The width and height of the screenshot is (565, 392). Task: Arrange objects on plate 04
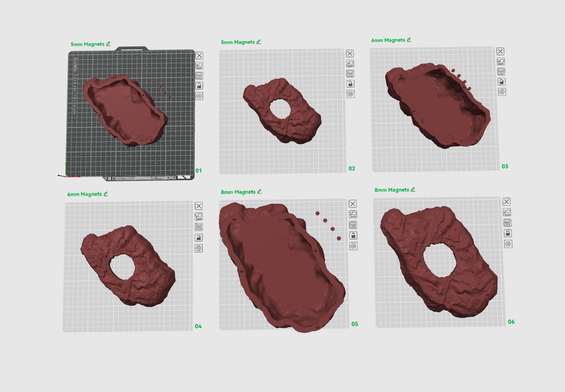199,227
